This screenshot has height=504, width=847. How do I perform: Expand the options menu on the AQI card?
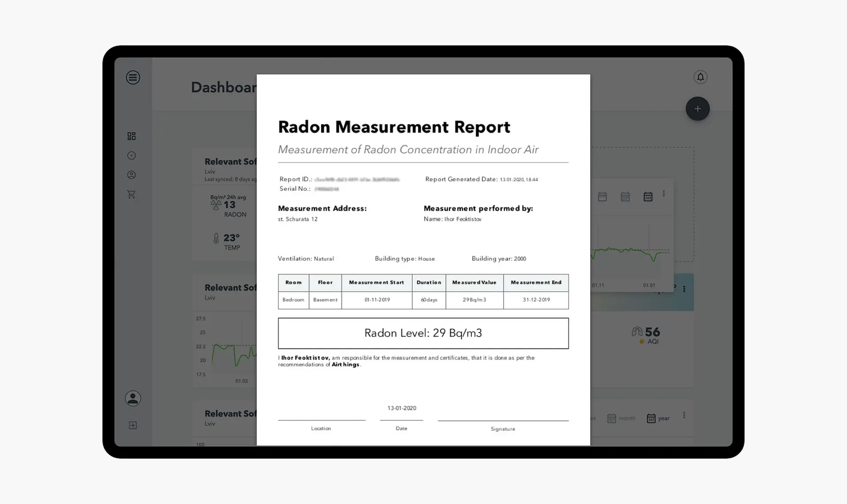coord(684,289)
